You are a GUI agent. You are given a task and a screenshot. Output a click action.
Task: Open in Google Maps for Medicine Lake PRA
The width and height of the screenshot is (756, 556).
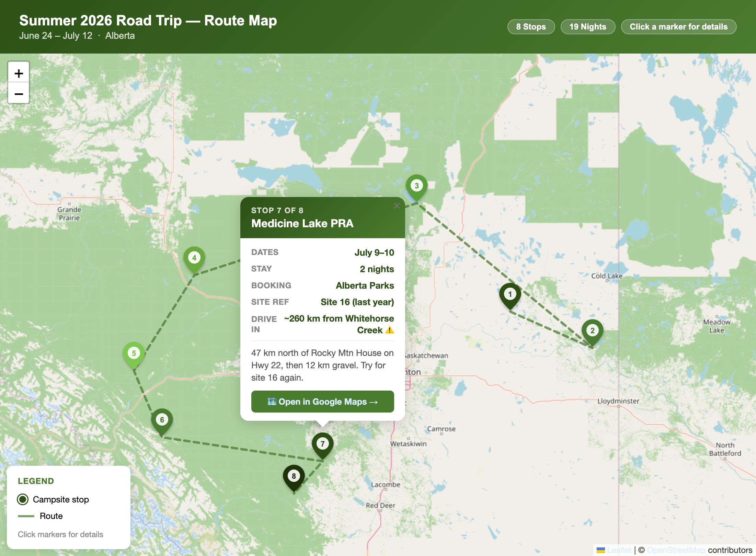point(323,402)
